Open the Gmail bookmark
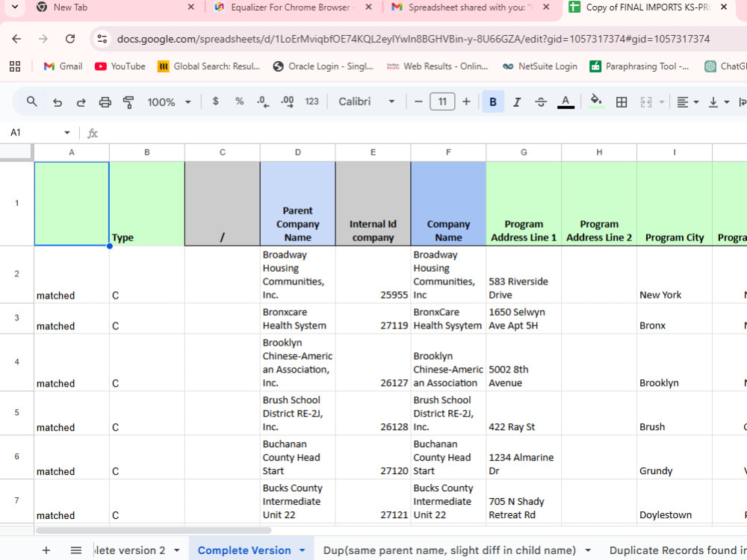This screenshot has height=560, width=747. tap(63, 66)
